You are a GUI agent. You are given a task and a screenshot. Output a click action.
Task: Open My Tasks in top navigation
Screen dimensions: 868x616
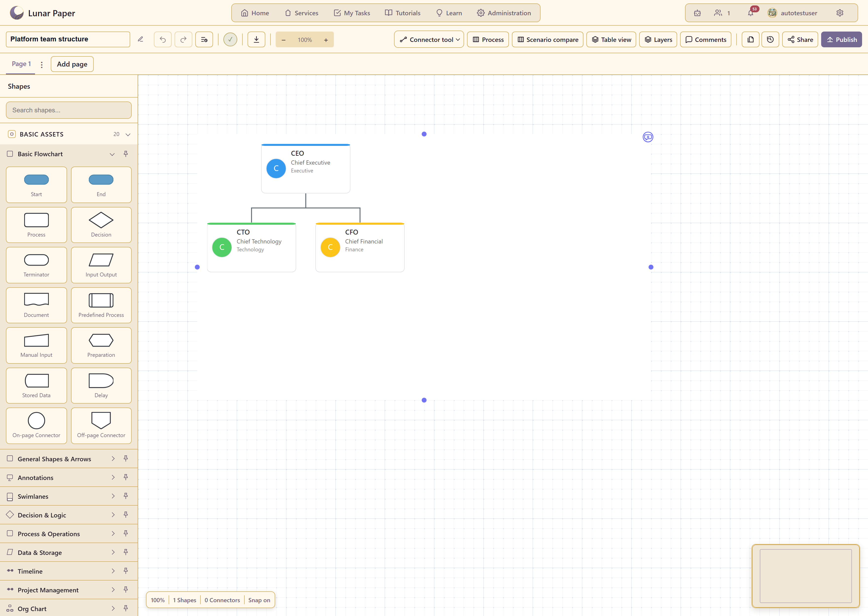[352, 13]
